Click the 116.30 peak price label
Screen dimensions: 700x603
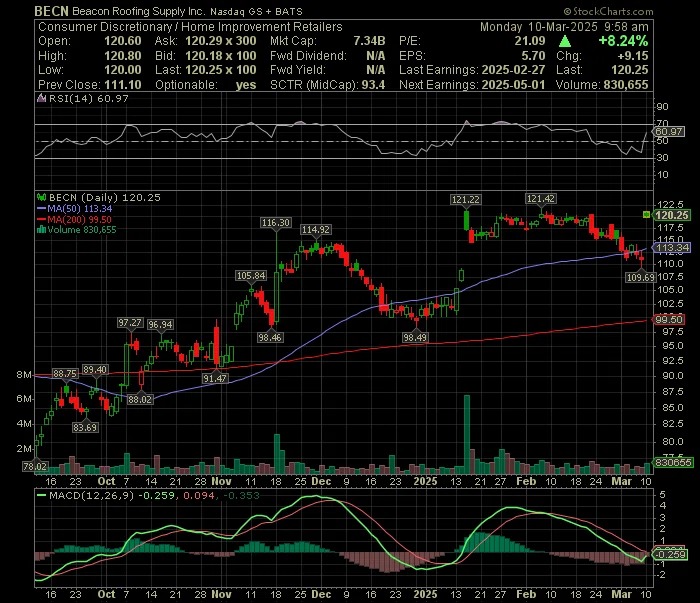tap(276, 222)
